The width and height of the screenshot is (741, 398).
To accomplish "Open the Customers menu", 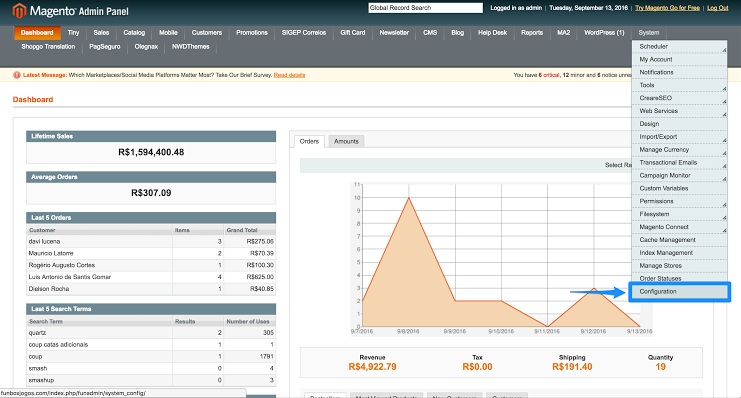I will (x=207, y=33).
